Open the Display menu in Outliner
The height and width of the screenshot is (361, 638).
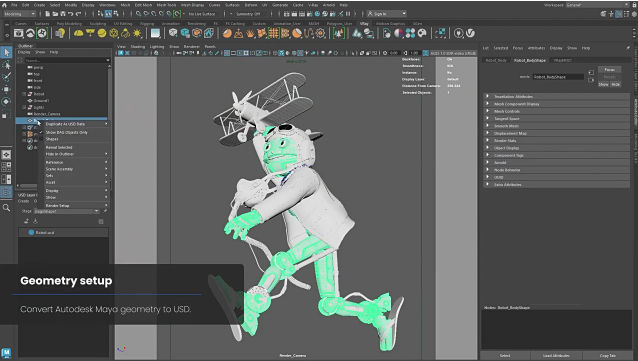(x=24, y=52)
